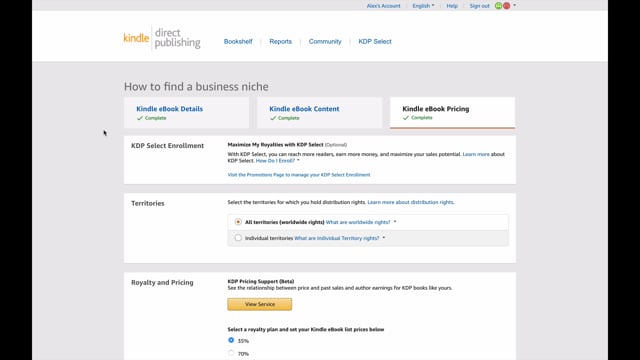Switch to Kindle eBook Details tab
640x360 pixels.
pos(187,113)
